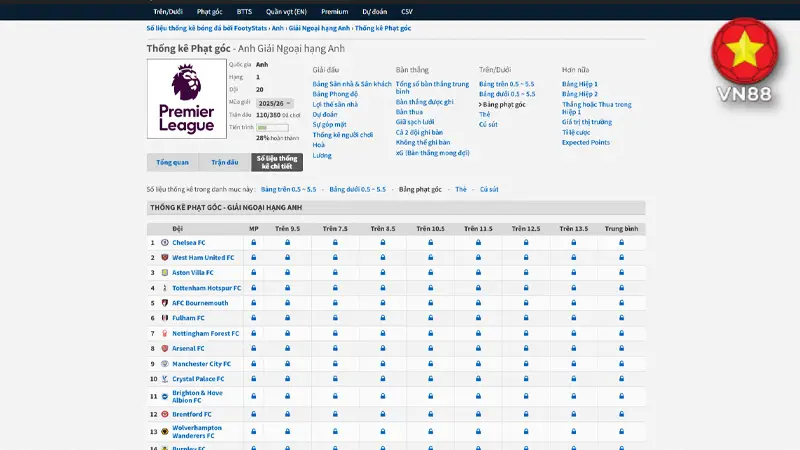Open the Trên/Dưới top navigation menu
The height and width of the screenshot is (450, 800).
coord(167,11)
